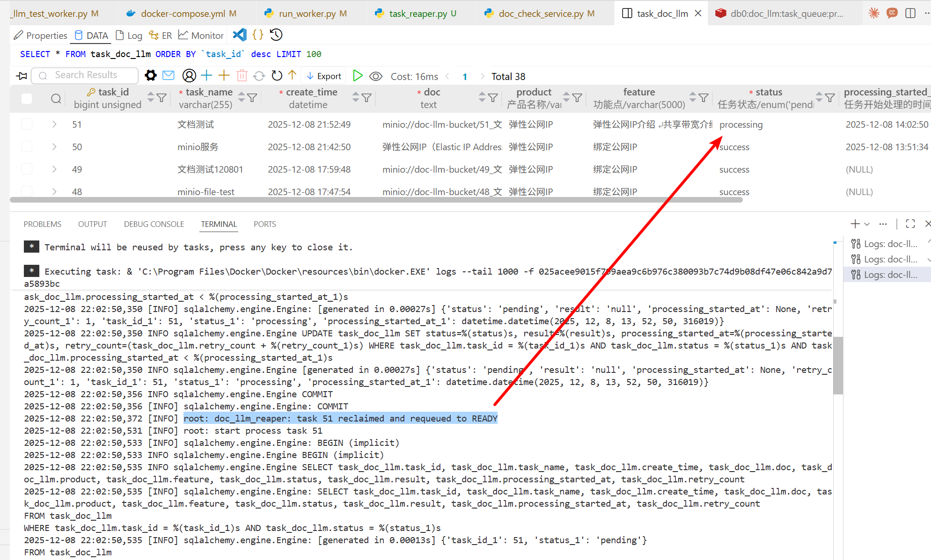Click the task_id column filter funnel icon
Screen dimensions: 931x560
(x=161, y=98)
